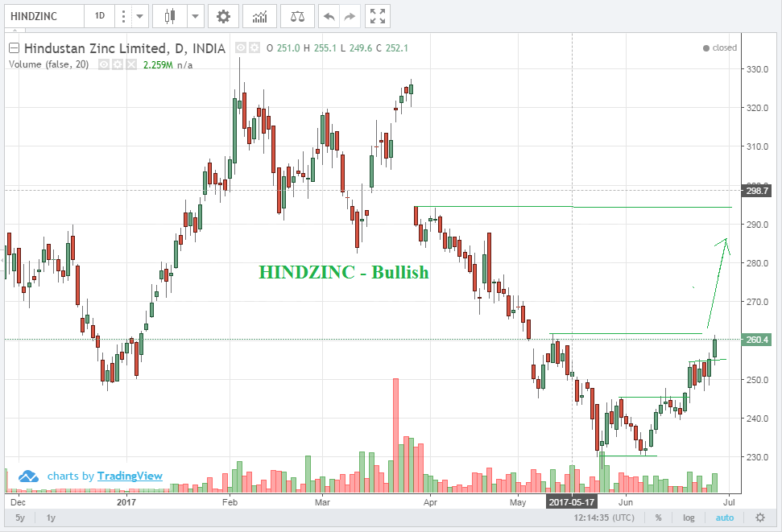Open the Volume indicator settings gear

(x=118, y=64)
